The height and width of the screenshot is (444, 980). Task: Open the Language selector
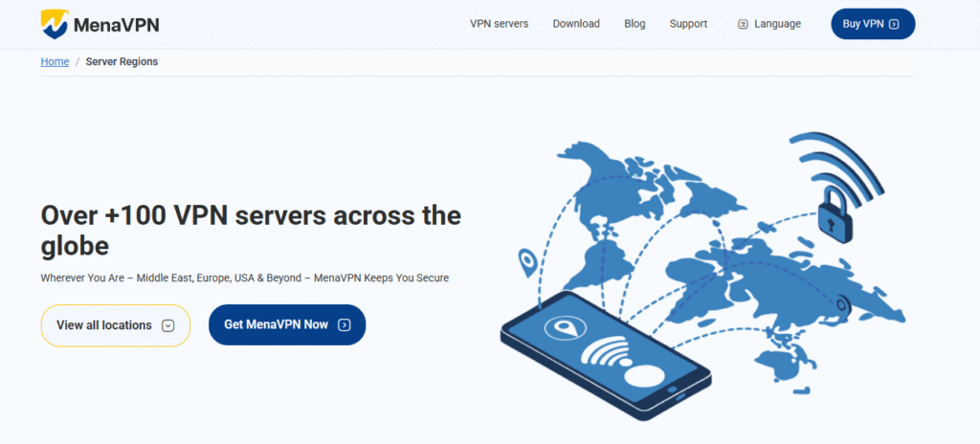(x=769, y=24)
